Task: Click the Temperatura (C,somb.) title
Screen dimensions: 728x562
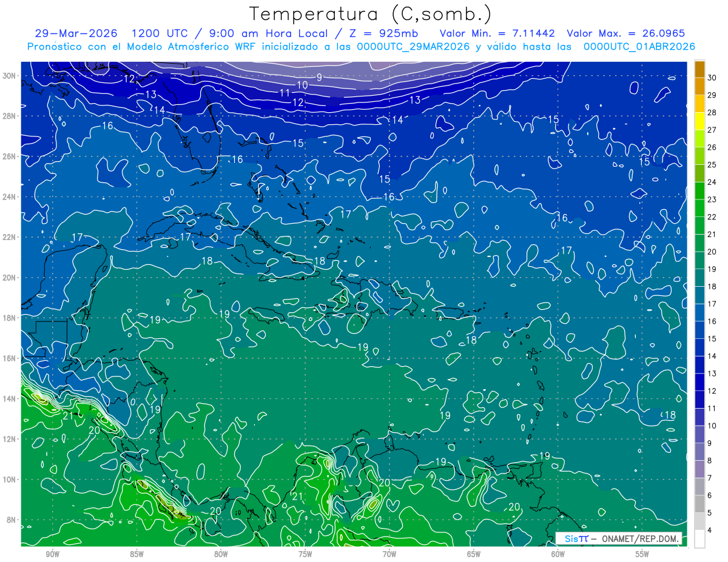Action: click(x=371, y=15)
